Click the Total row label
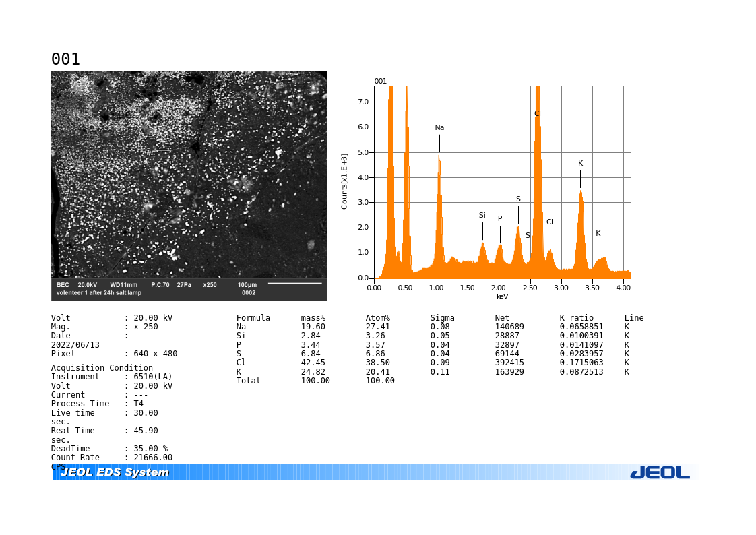The height and width of the screenshot is (535, 756). point(249,381)
